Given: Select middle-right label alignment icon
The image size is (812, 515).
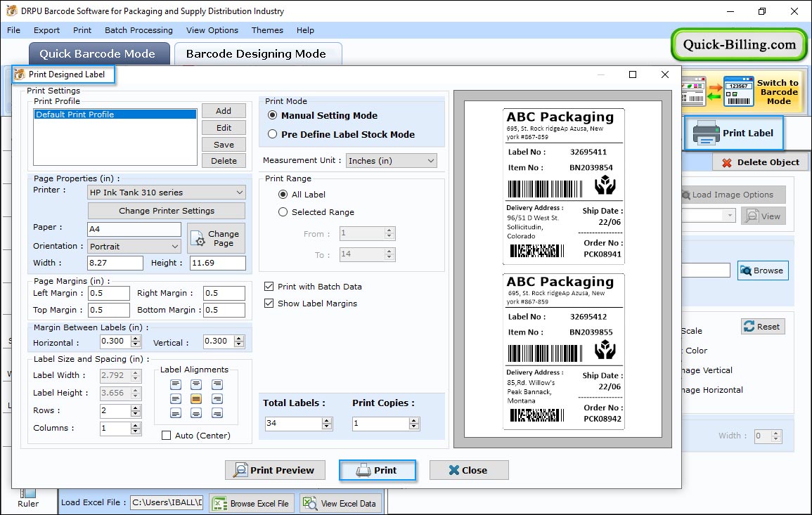Looking at the screenshot, I should 217,399.
